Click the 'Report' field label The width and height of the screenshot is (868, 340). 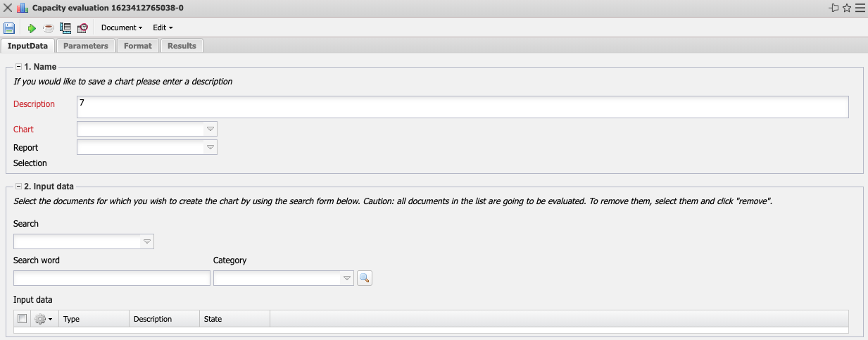(x=26, y=148)
